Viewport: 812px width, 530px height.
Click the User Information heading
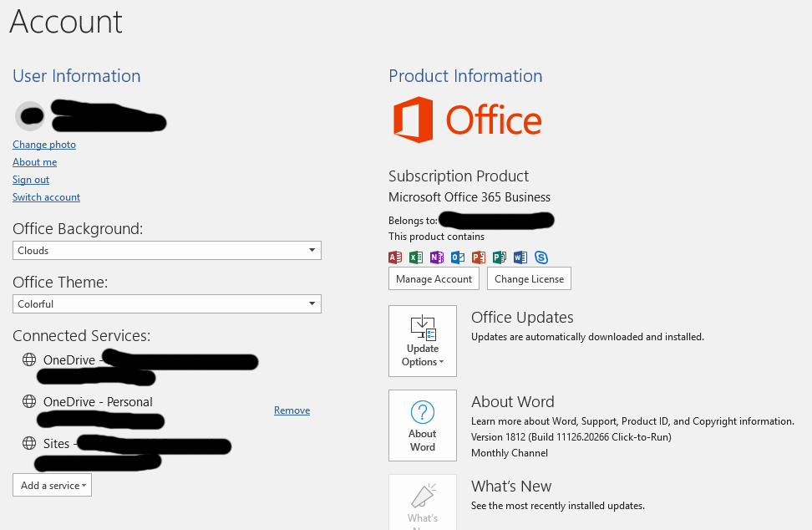tap(77, 76)
